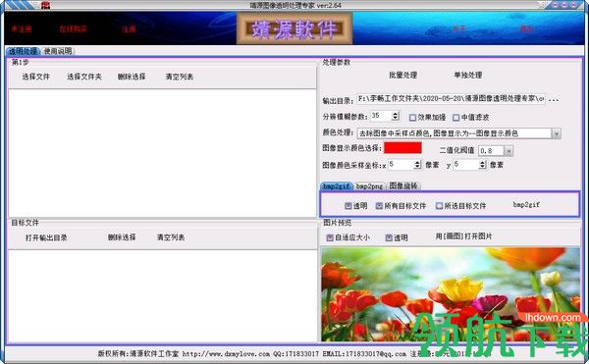Image resolution: width=589 pixels, height=364 pixels.
Task: Toggle the 自适应大小 checkbox
Action: point(330,237)
